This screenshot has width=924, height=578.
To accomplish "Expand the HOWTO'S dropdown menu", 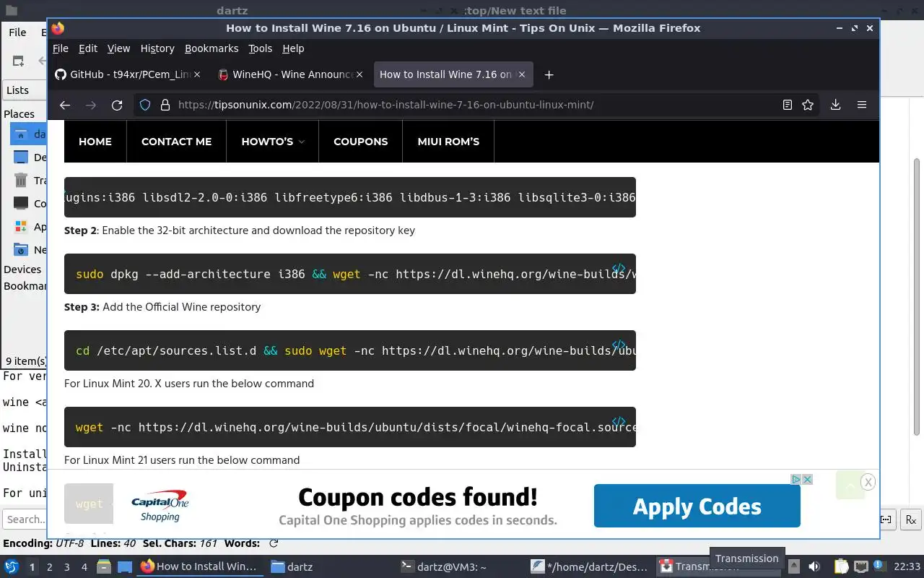I will (273, 142).
